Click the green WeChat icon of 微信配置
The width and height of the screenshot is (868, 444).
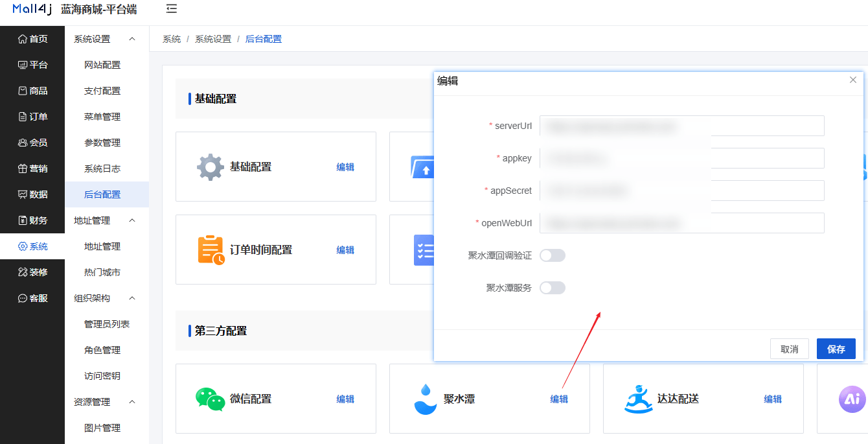coord(211,399)
